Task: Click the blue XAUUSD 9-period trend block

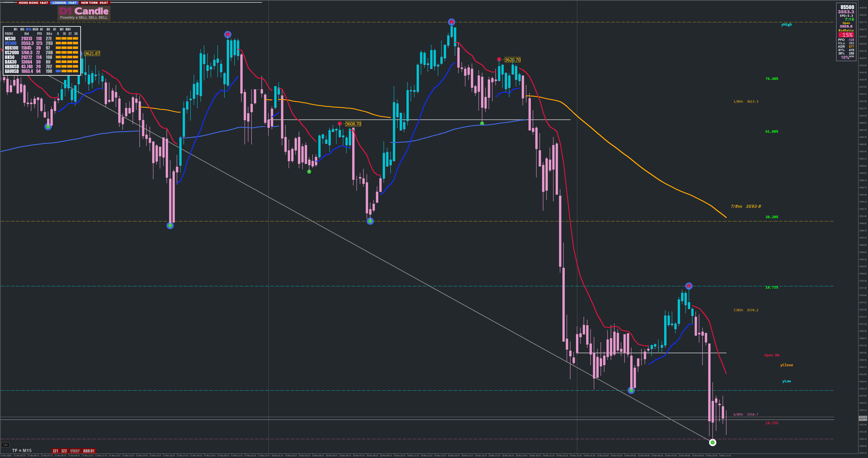Action: [58, 71]
